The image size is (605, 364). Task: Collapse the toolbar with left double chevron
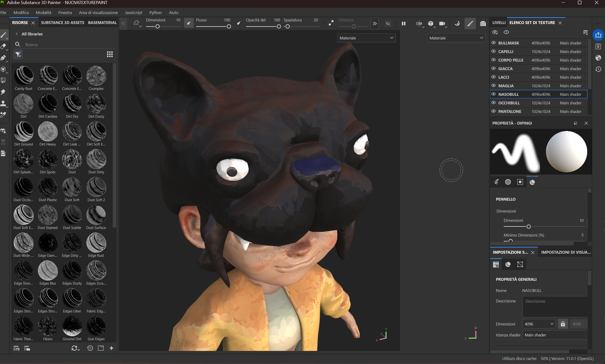point(123,24)
